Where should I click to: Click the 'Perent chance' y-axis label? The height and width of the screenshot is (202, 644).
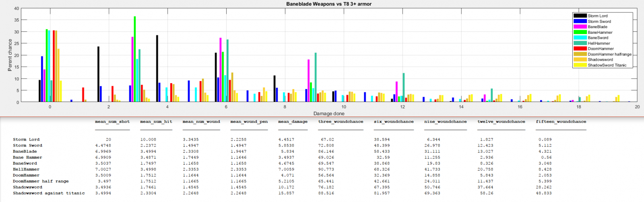point(10,55)
